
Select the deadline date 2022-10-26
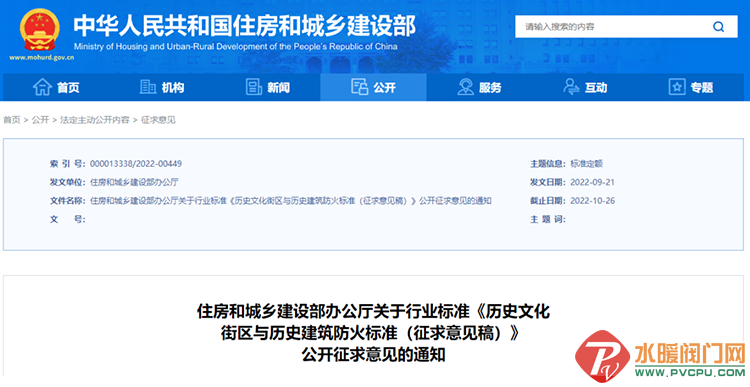click(x=593, y=201)
